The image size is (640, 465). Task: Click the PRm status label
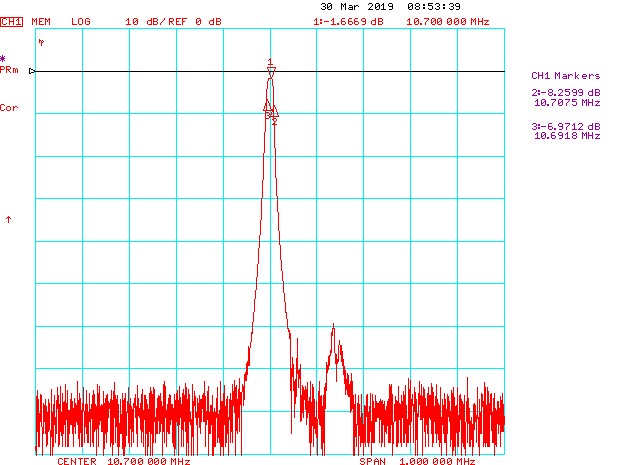(9, 70)
